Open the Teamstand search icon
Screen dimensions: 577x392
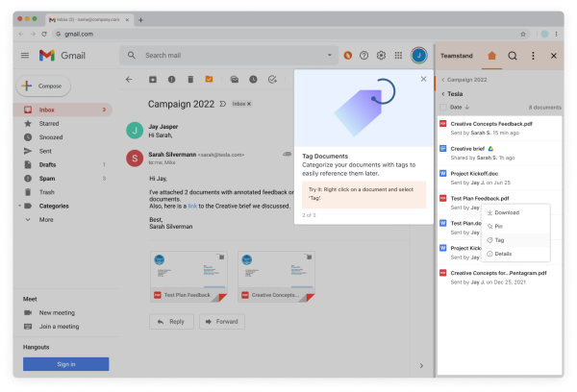click(513, 56)
